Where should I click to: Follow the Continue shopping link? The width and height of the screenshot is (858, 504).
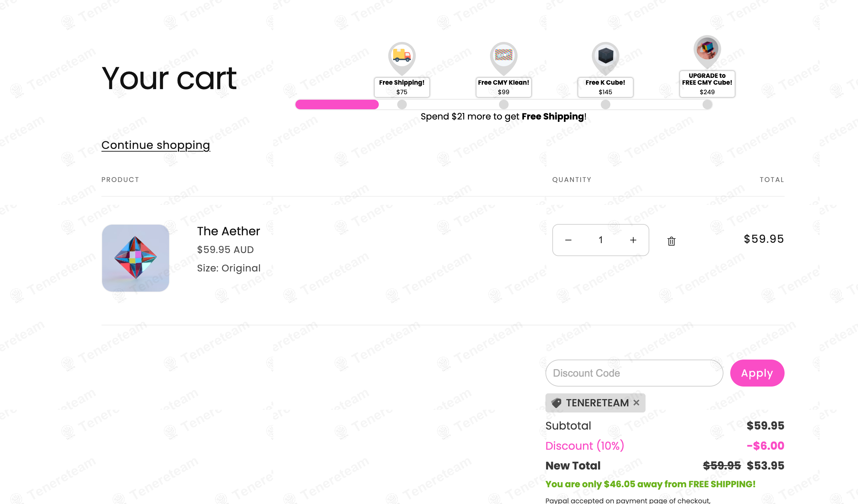tap(156, 145)
